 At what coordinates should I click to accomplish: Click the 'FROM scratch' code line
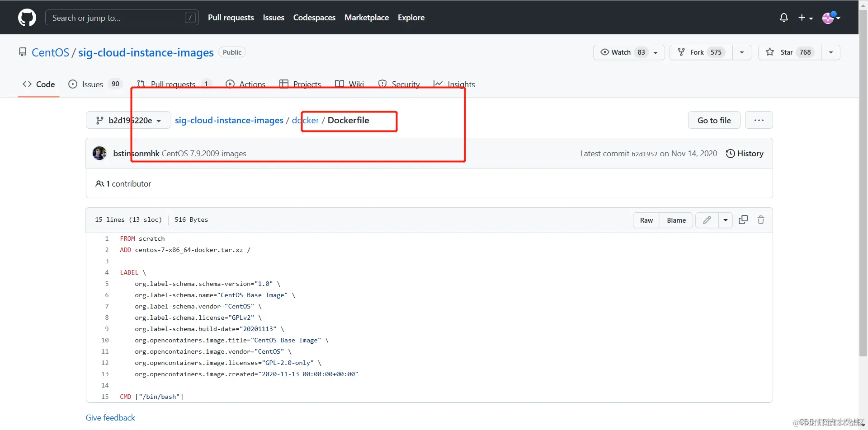click(x=142, y=238)
